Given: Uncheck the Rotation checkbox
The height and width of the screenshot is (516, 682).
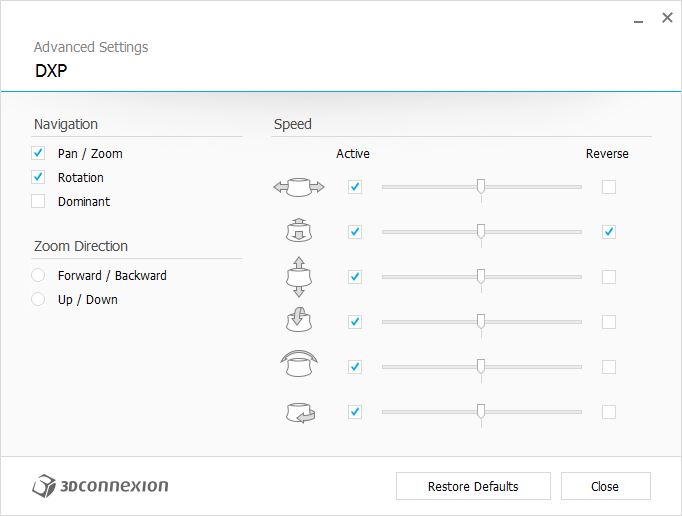Looking at the screenshot, I should (x=38, y=177).
